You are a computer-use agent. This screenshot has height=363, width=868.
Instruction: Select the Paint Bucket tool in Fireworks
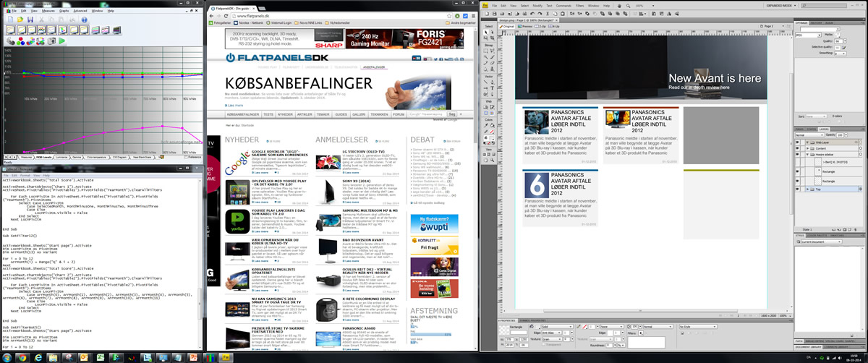click(x=492, y=126)
